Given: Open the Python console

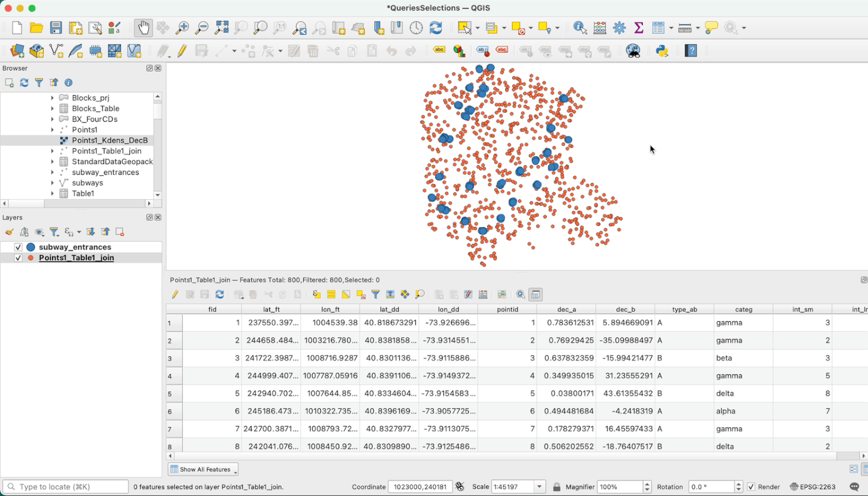Looking at the screenshot, I should pyautogui.click(x=662, y=51).
